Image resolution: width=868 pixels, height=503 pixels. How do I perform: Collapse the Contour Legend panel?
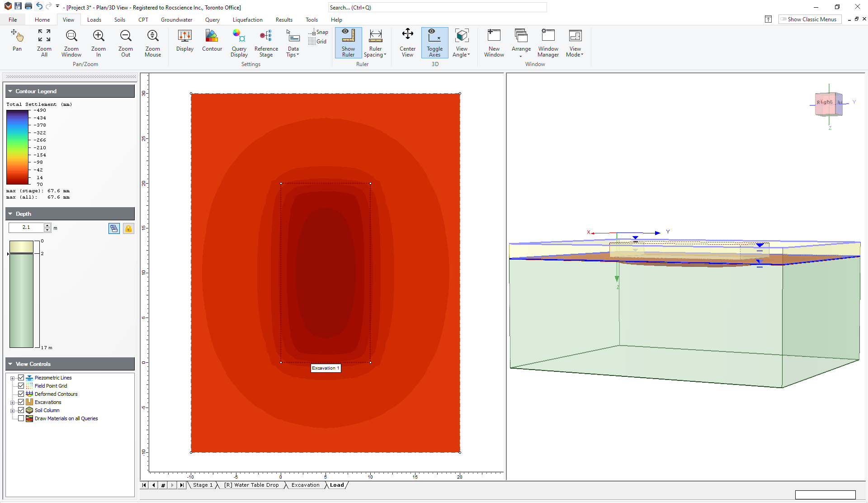coord(10,91)
